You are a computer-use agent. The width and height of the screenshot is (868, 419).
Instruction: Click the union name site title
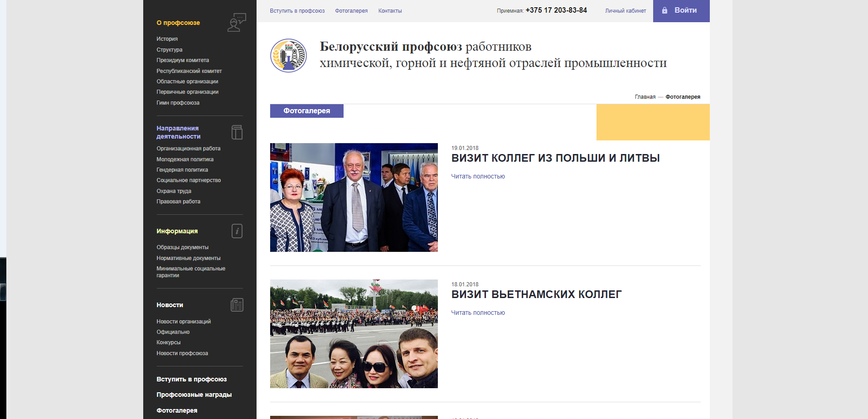click(493, 55)
